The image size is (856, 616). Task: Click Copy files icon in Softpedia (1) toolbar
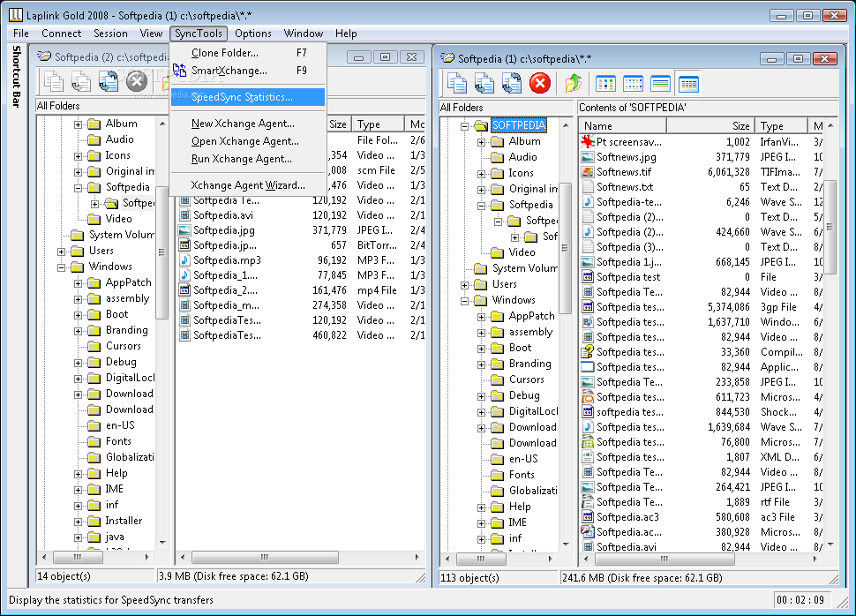pyautogui.click(x=457, y=84)
